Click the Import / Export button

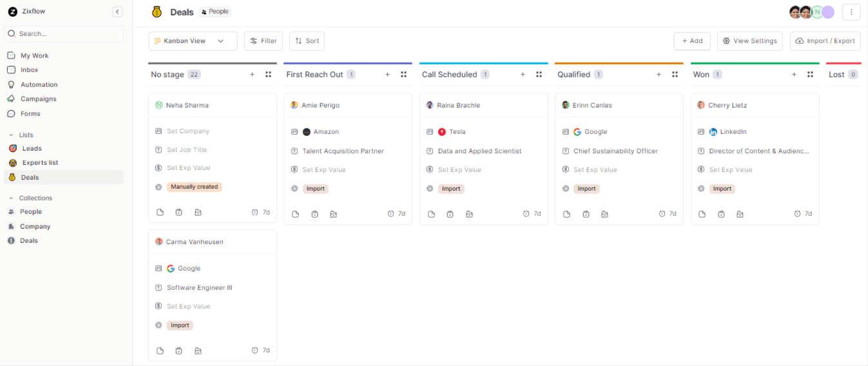coord(825,41)
